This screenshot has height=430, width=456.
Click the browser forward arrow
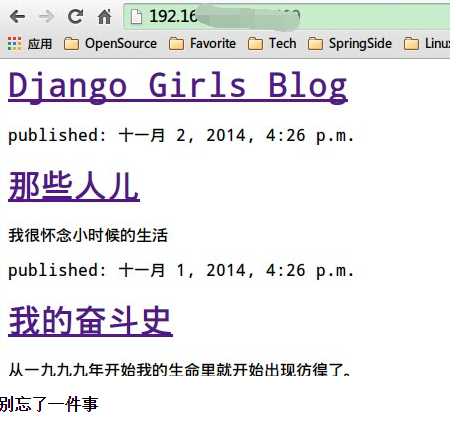point(46,16)
